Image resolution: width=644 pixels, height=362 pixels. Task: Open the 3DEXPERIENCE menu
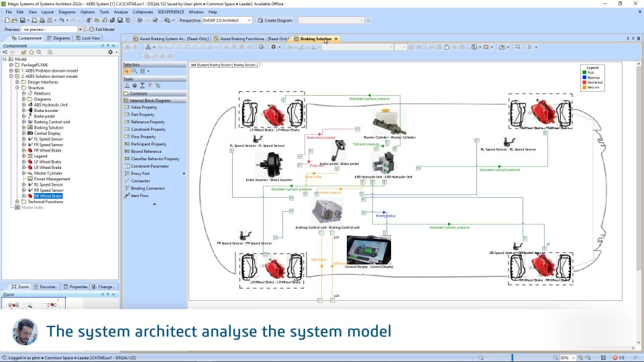171,12
